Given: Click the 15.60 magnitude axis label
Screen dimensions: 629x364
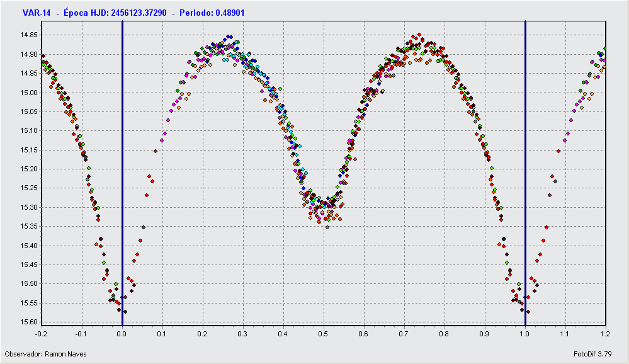Looking at the screenshot, I should (x=28, y=322).
